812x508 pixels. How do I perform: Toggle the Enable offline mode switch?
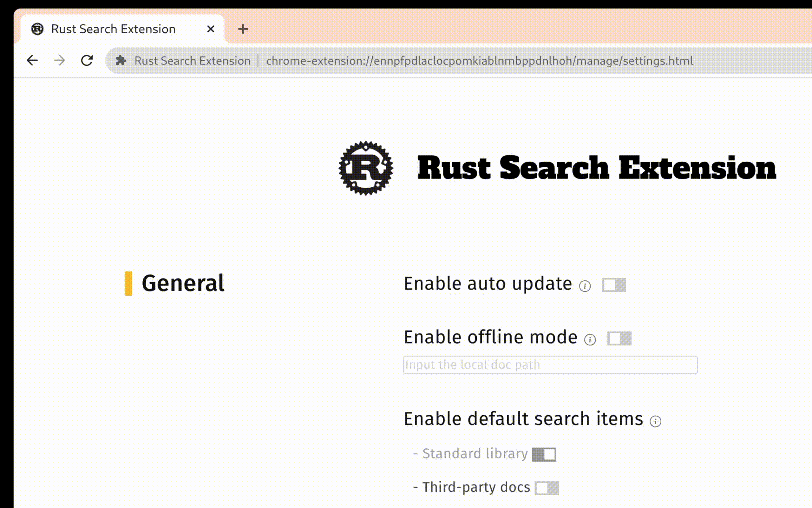coord(619,338)
